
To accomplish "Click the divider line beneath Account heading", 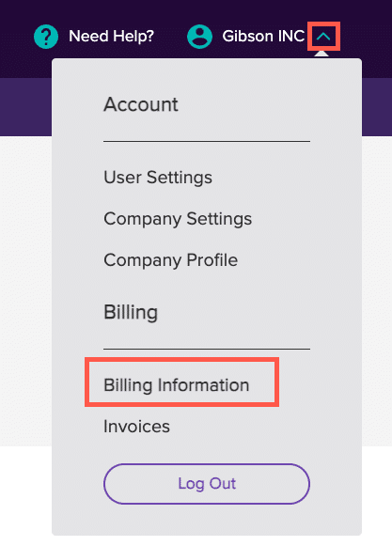I will (207, 141).
